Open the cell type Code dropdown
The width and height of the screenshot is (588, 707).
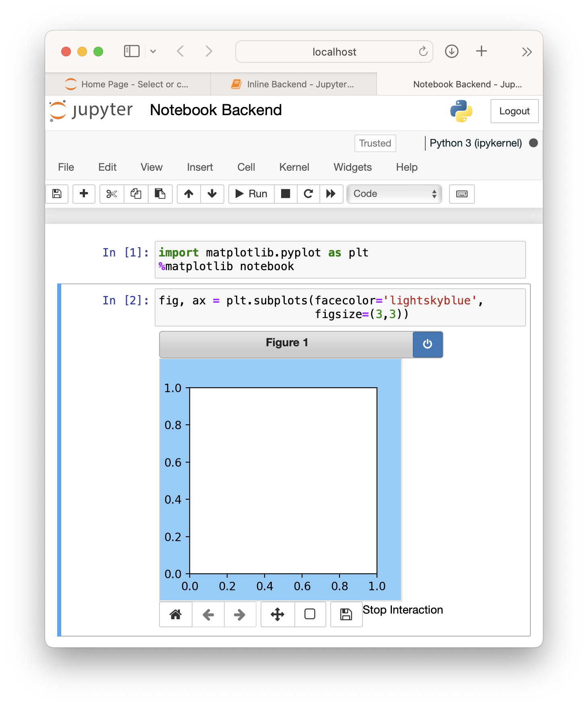394,194
